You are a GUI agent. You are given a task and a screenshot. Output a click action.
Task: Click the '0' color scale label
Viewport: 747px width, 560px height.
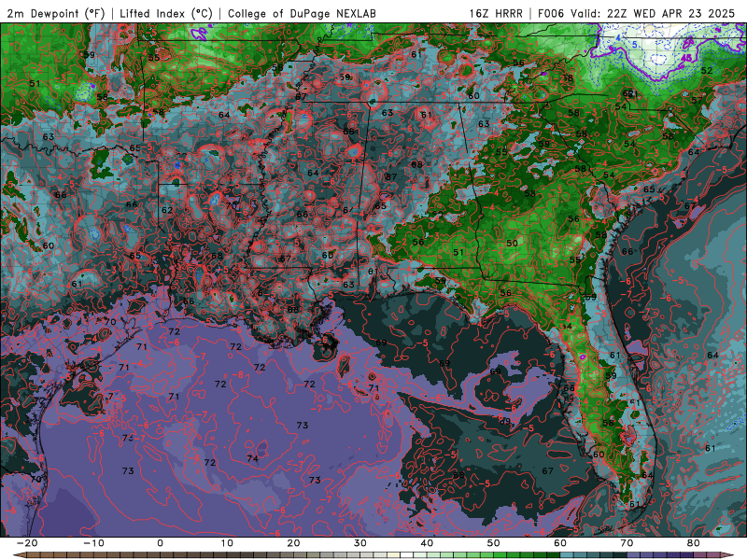click(160, 543)
